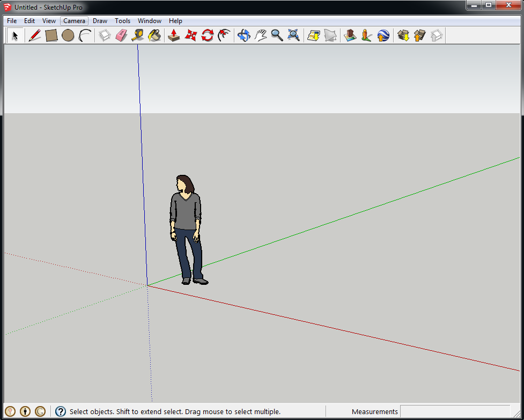Select the Line pencil tool
This screenshot has height=420, width=524.
tap(35, 36)
